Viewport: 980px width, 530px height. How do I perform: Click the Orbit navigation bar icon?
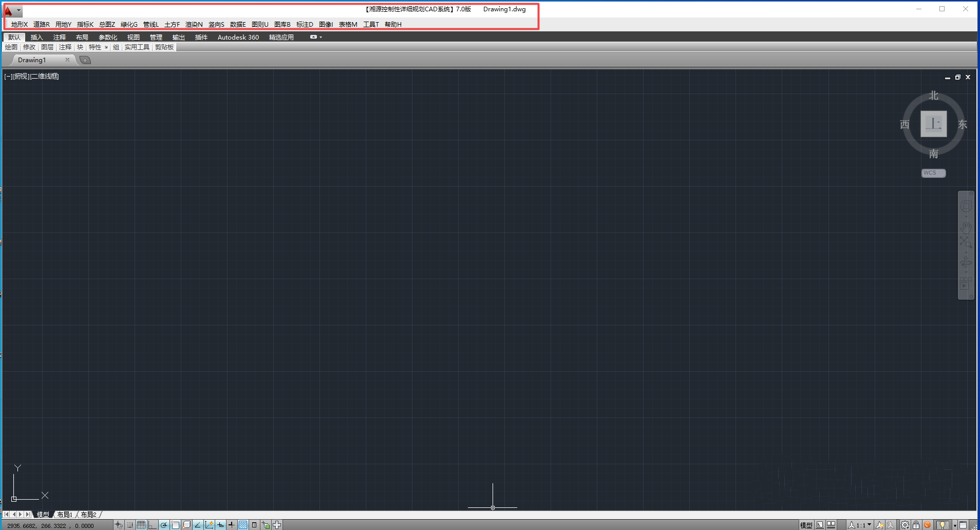pos(966,263)
